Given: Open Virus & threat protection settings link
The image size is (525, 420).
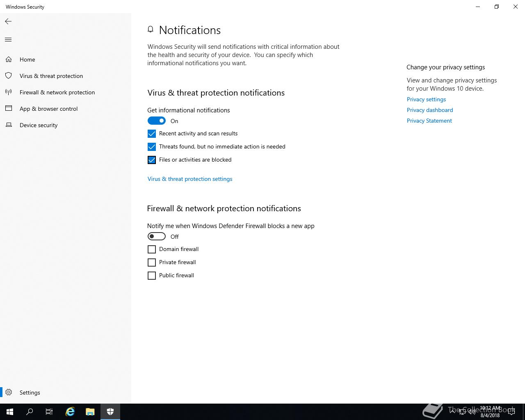Looking at the screenshot, I should click(x=190, y=179).
